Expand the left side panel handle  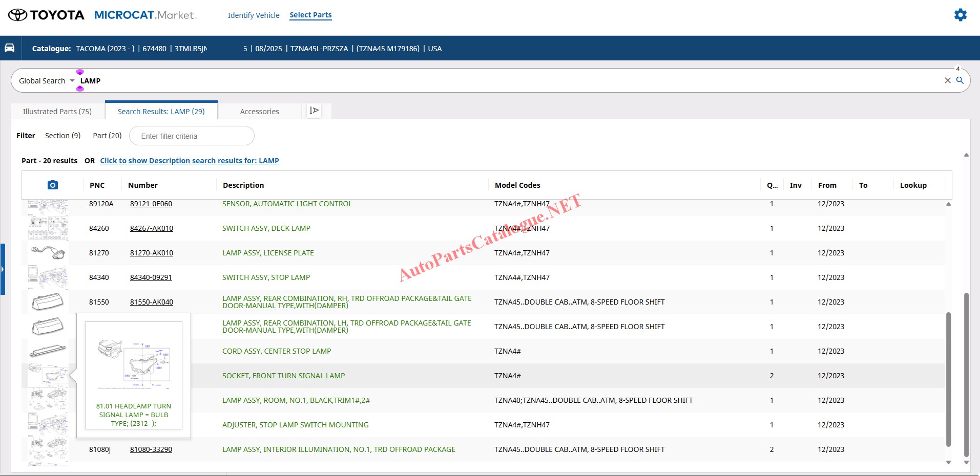point(3,269)
